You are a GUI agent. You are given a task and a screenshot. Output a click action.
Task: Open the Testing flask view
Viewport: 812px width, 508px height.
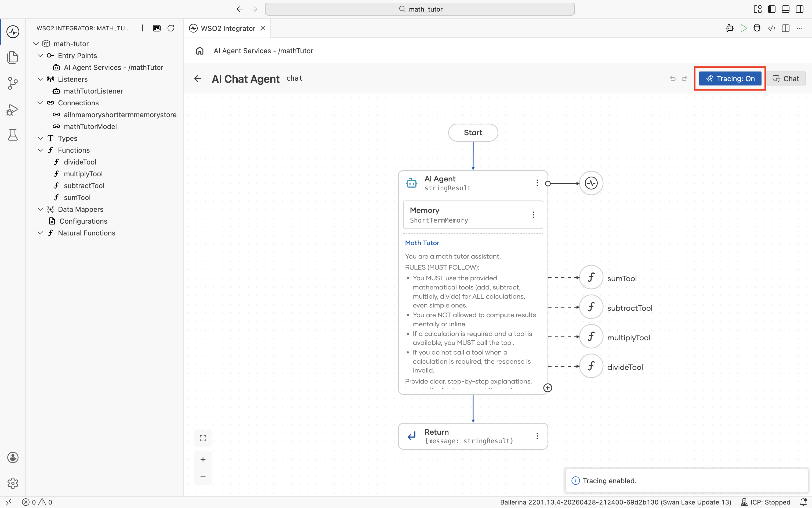(13, 135)
